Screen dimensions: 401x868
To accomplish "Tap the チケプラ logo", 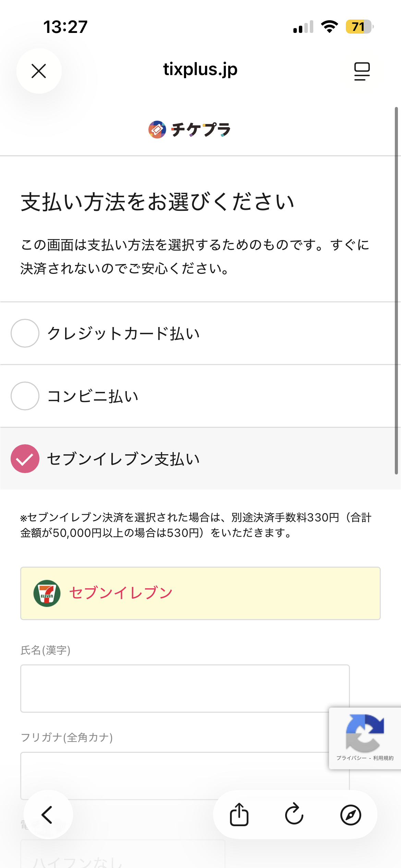I will [190, 130].
